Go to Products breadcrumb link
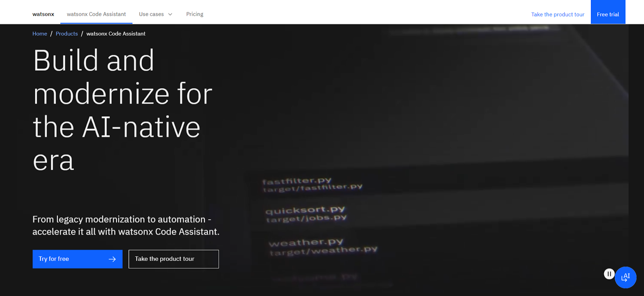This screenshot has width=644, height=296. coord(67,34)
